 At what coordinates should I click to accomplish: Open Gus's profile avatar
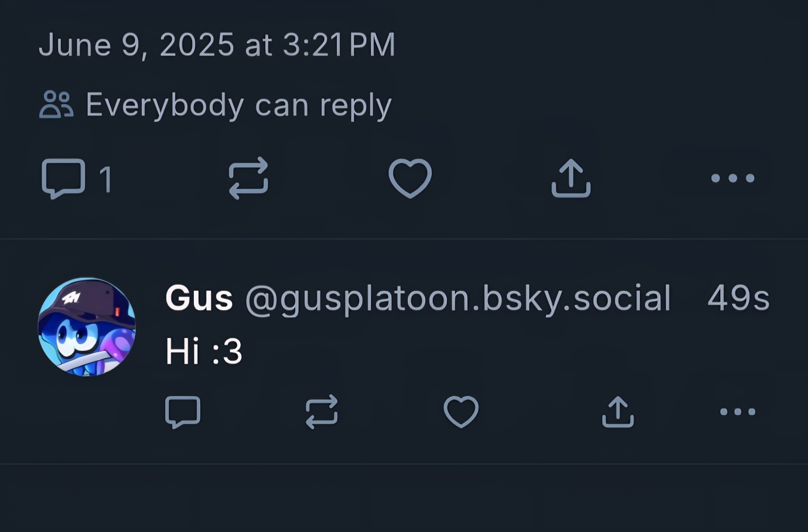click(x=87, y=327)
